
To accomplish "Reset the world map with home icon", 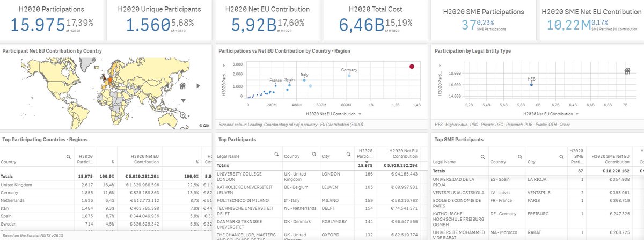I will pos(182,85).
